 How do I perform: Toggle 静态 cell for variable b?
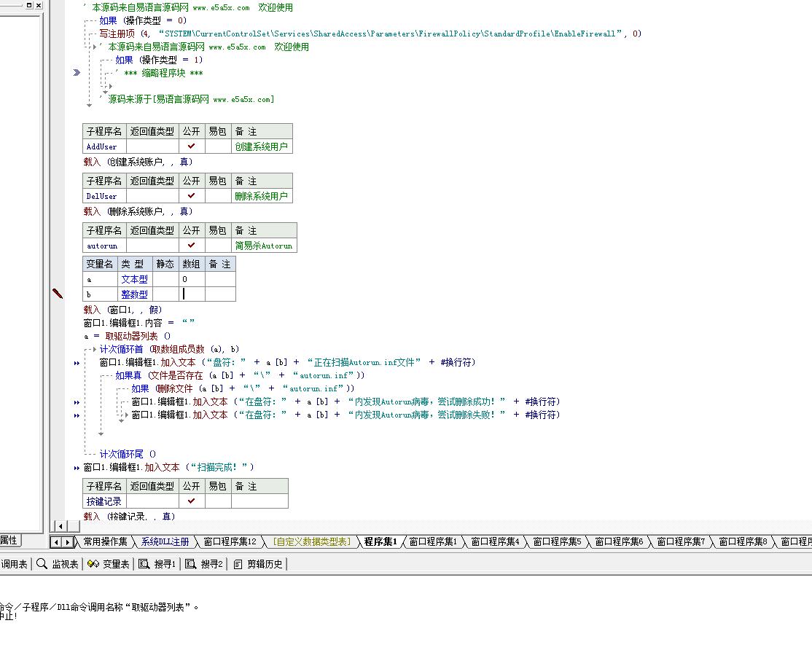click(x=165, y=294)
